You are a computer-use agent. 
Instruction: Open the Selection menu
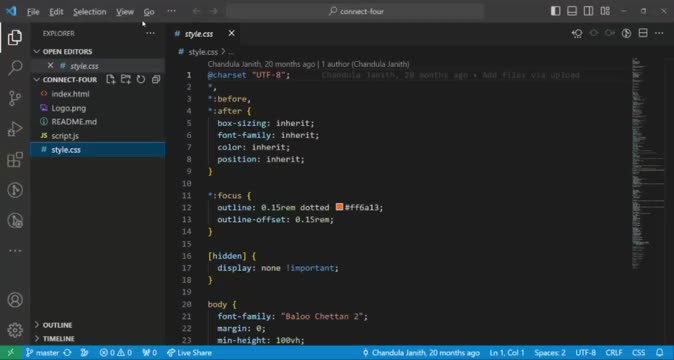(89, 12)
